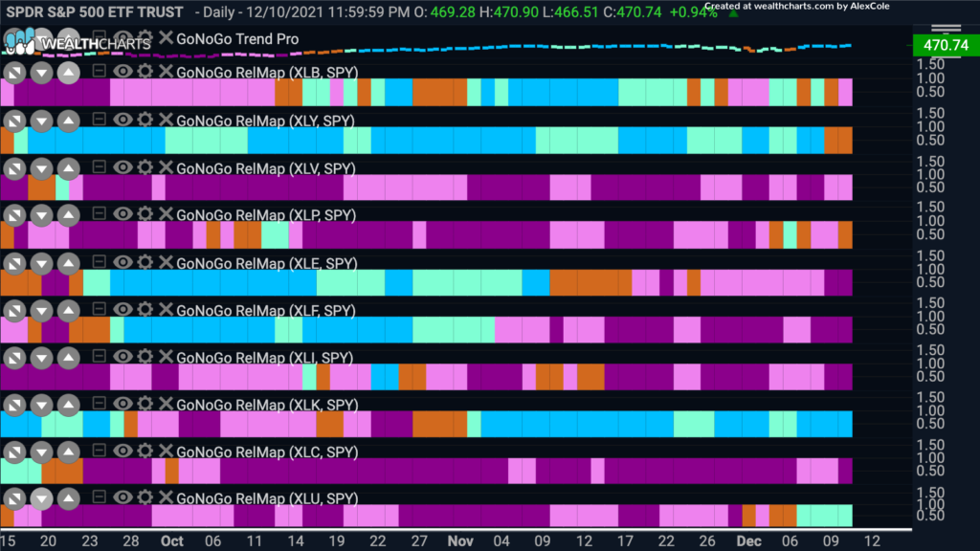Viewport: 980px width, 551px height.
Task: Open settings gear for RelMap XLP
Action: [145, 213]
